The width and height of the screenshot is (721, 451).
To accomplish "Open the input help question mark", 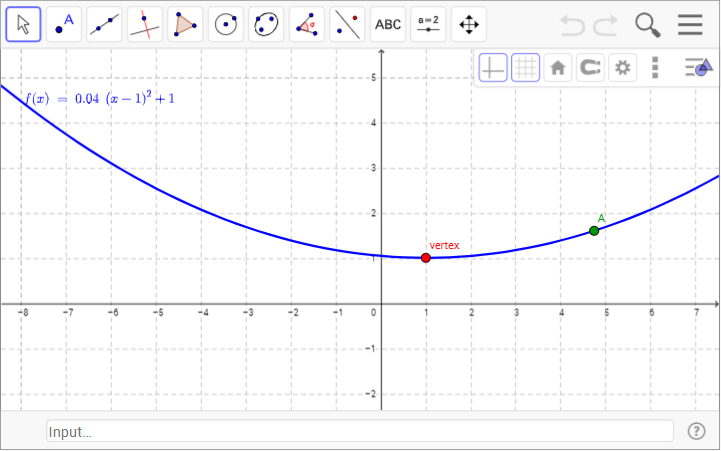I will pos(696,431).
